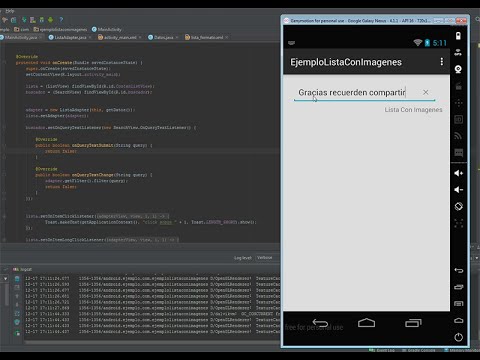Close the lista_formato.xml tab
Viewport: 480px width, 360px height.
tap(227, 37)
